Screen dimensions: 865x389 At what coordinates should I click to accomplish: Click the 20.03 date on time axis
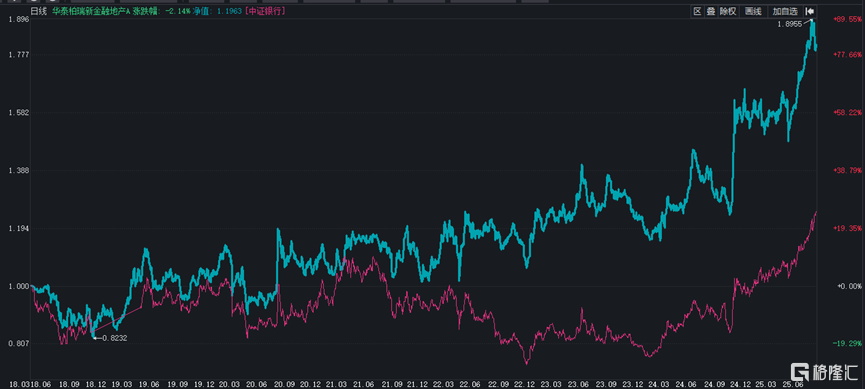tap(229, 383)
